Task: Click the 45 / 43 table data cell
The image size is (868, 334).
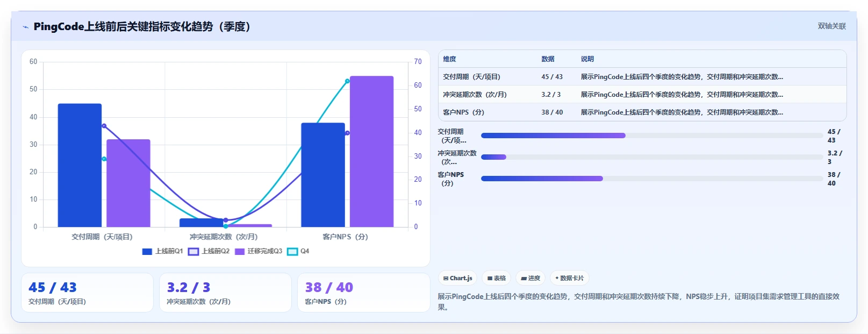Action: (552, 77)
